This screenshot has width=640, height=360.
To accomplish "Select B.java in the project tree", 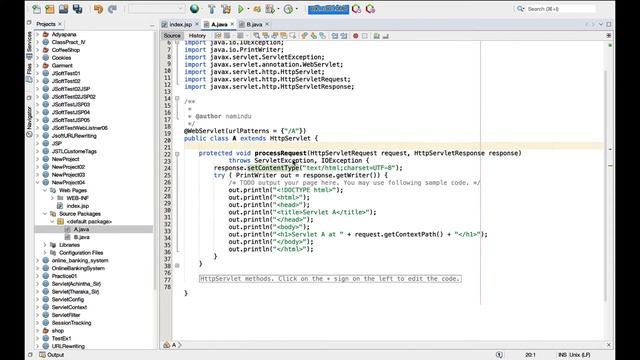I will tap(82, 237).
